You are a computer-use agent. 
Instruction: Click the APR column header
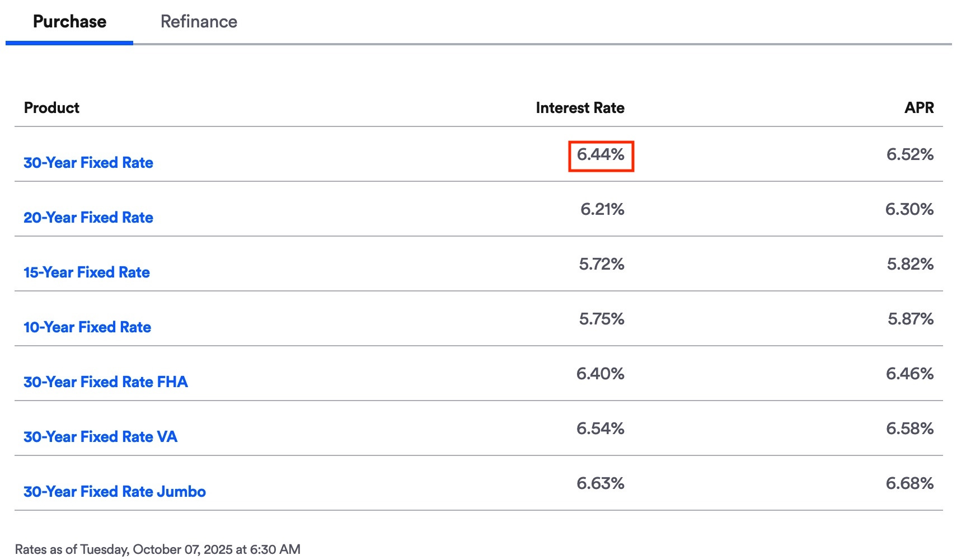(919, 108)
